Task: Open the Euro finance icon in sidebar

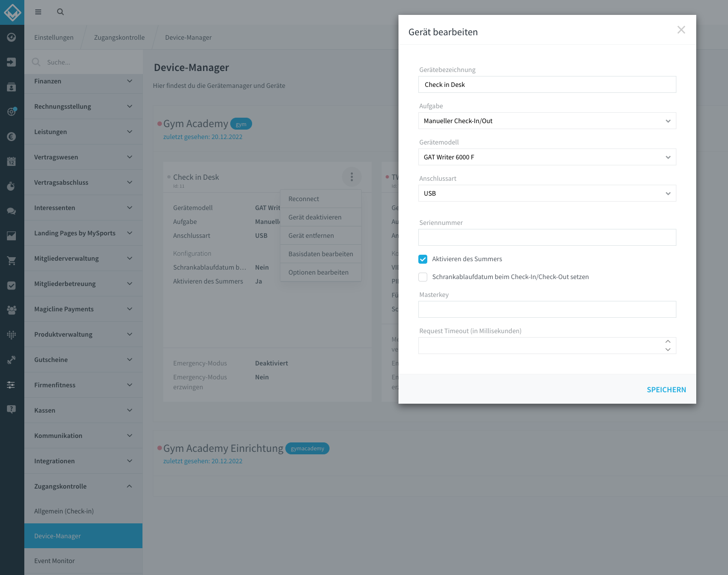Action: (11, 137)
